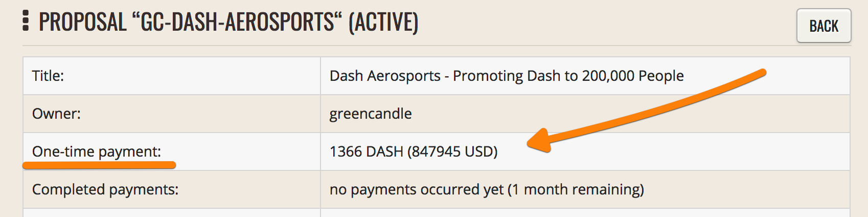This screenshot has height=217, width=868.
Task: Click the (ACTIVE) status in heading
Action: (383, 22)
